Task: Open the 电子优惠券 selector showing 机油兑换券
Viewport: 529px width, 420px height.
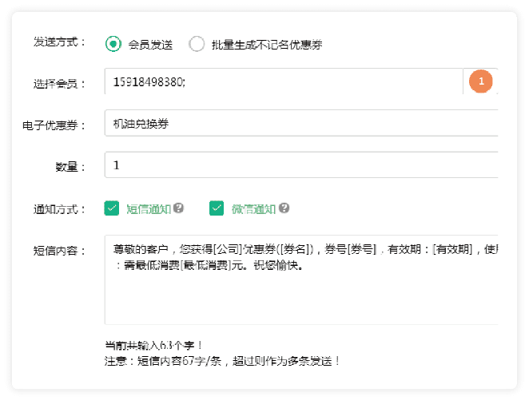Action: point(301,124)
